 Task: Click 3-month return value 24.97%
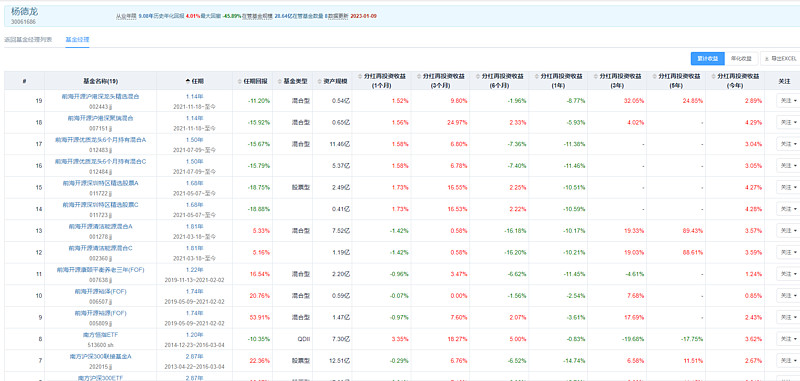pyautogui.click(x=457, y=122)
